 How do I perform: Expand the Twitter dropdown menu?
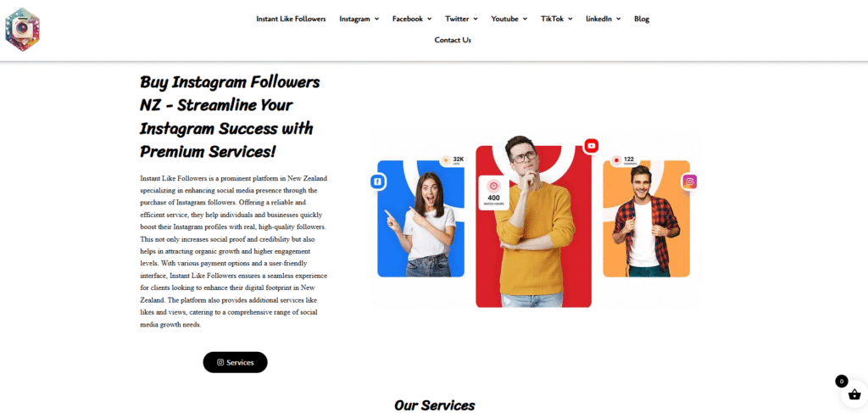coord(461,19)
